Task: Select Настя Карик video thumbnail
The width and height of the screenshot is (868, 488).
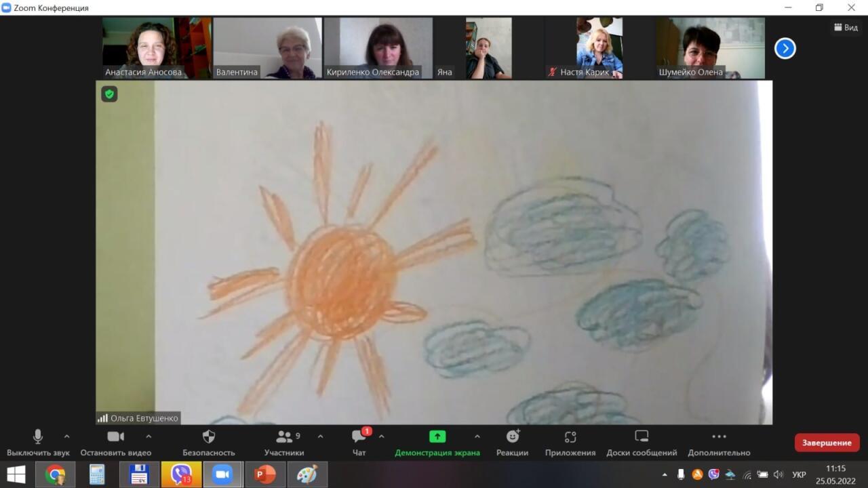Action: tap(599, 48)
